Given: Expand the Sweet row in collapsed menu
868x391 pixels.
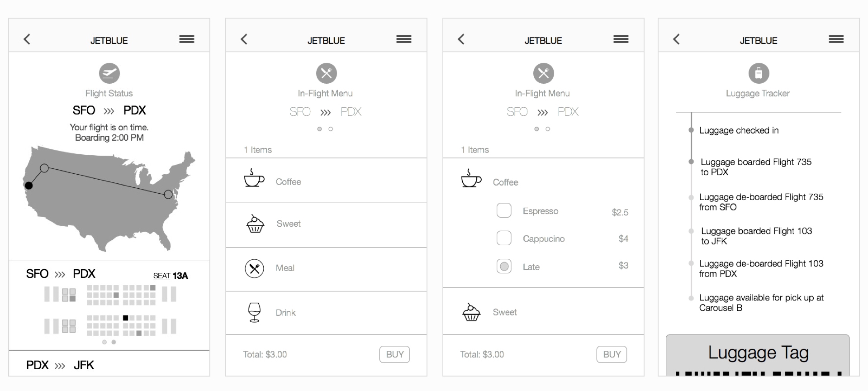Looking at the screenshot, I should point(326,224).
